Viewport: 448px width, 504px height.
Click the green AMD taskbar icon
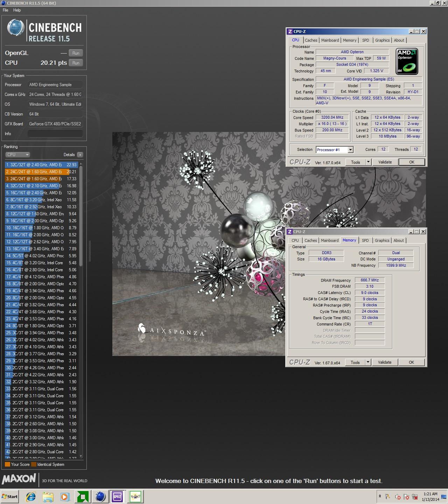pyautogui.click(x=83, y=496)
